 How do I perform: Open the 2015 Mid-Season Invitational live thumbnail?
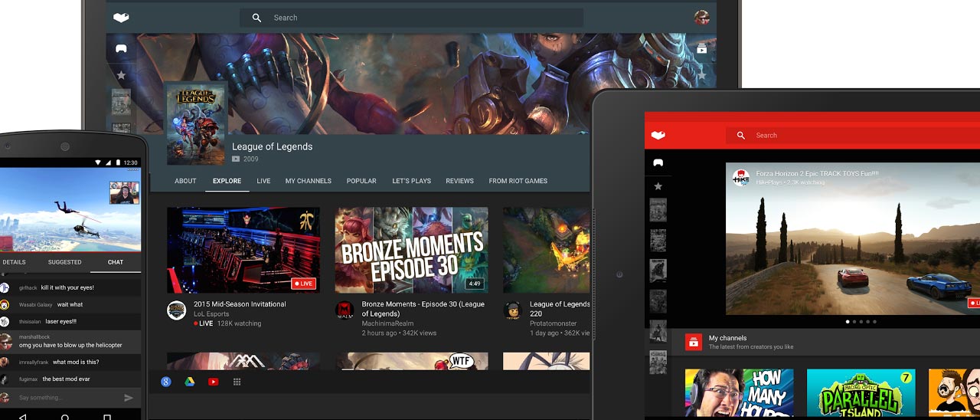(x=243, y=250)
